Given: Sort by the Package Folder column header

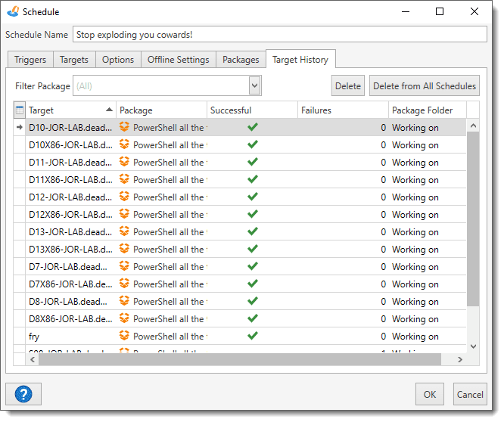Looking at the screenshot, I should click(428, 110).
